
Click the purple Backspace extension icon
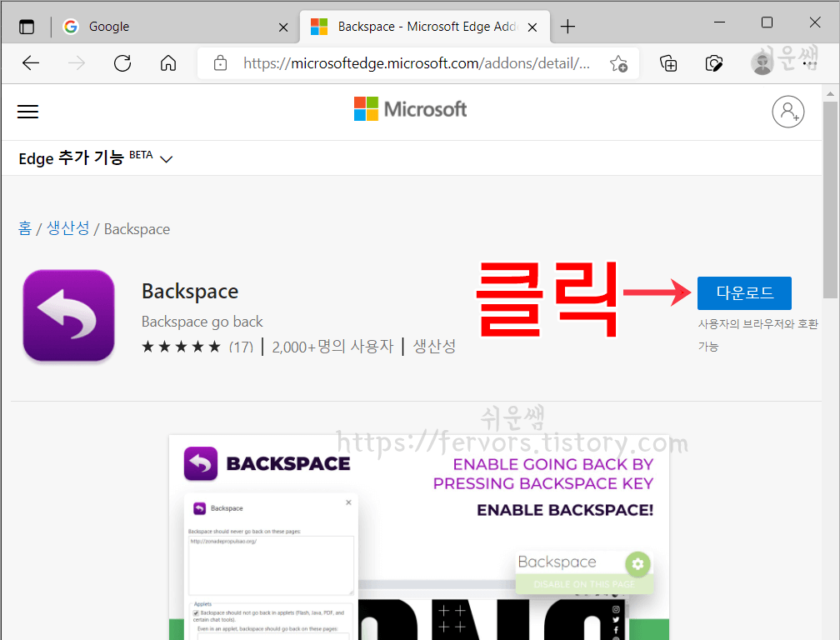click(68, 315)
